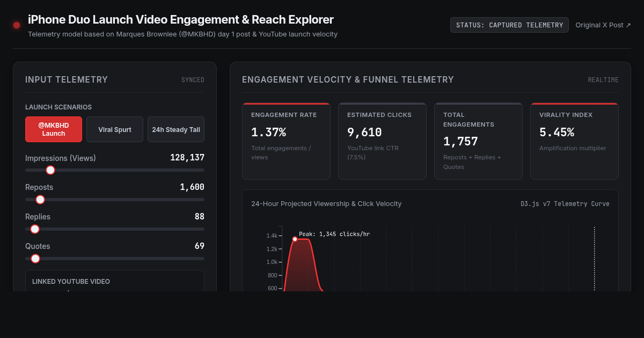644x338 pixels.
Task: Click the red recording dot beside title
Action: click(x=17, y=25)
